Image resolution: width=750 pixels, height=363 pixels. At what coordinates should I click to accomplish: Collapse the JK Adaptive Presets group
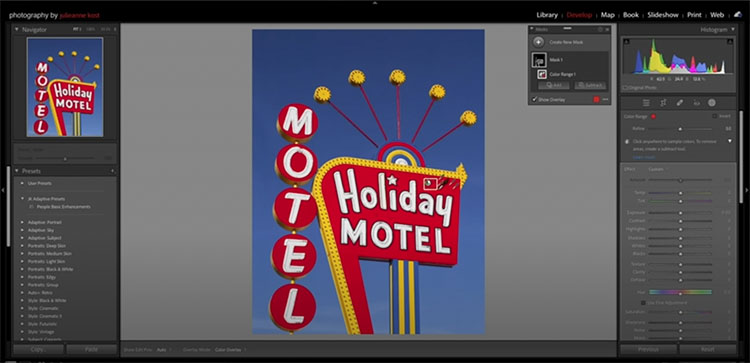tap(22, 198)
